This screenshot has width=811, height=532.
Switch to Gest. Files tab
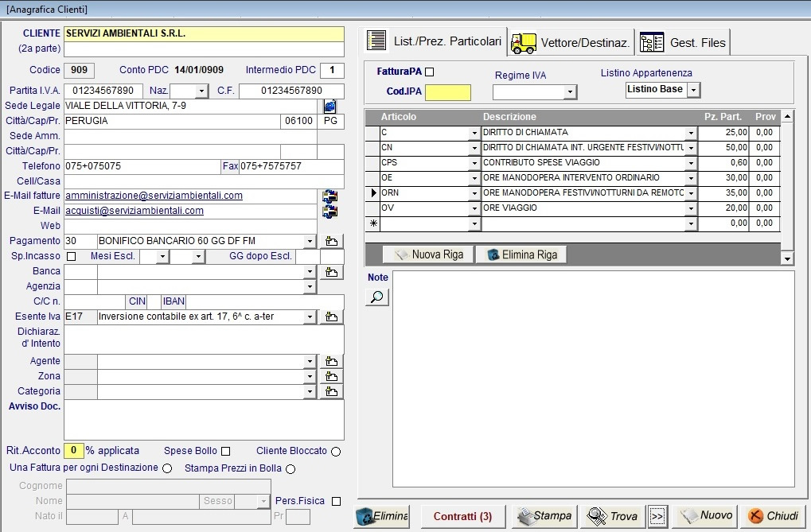[x=683, y=42]
